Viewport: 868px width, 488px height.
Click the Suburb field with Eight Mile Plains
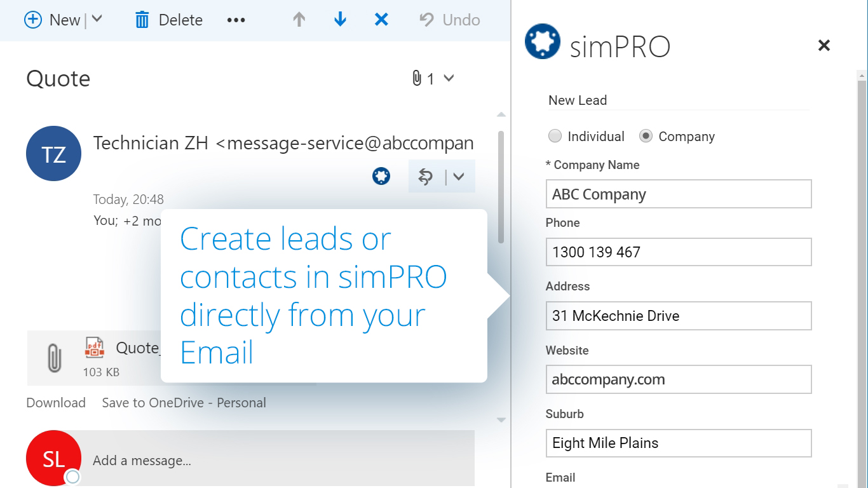(x=679, y=443)
